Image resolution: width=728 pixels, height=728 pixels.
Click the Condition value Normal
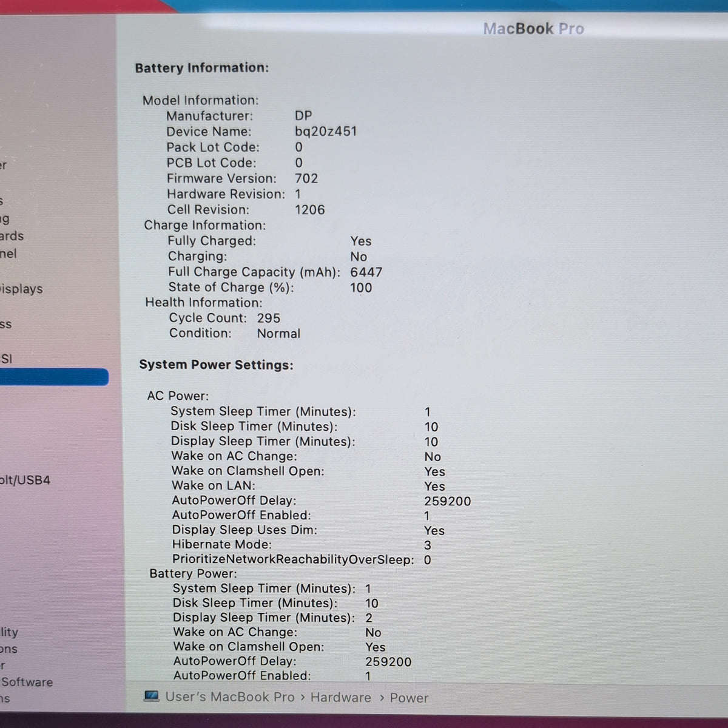(278, 334)
